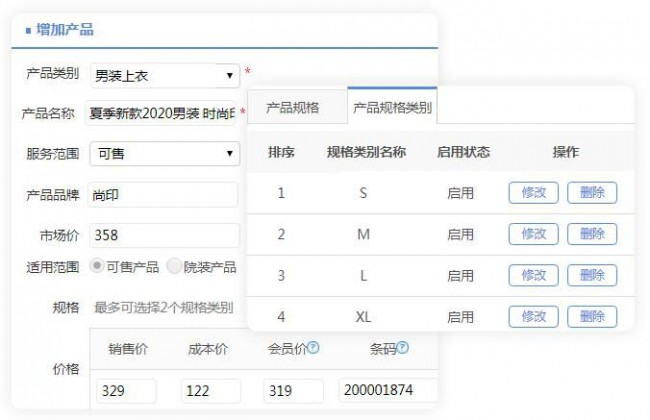Click the 销售价 field with 329
The image size is (650, 420).
click(x=126, y=391)
